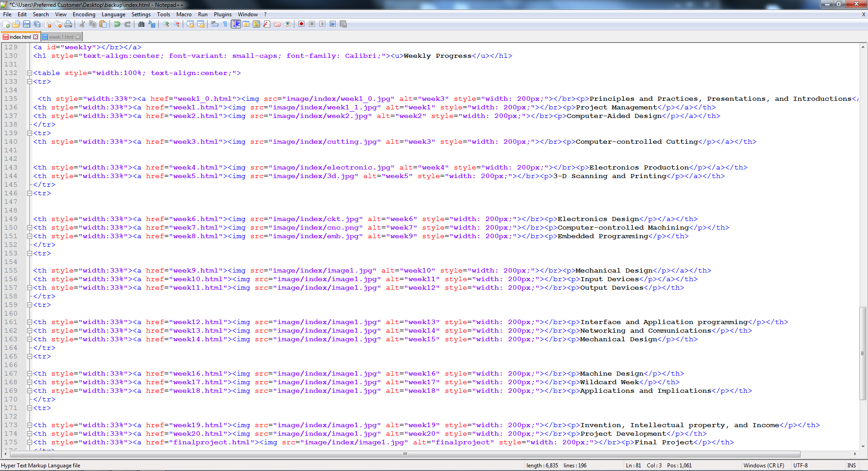868x471 pixels.
Task: Toggle the Function List panel
Action: tap(267, 24)
